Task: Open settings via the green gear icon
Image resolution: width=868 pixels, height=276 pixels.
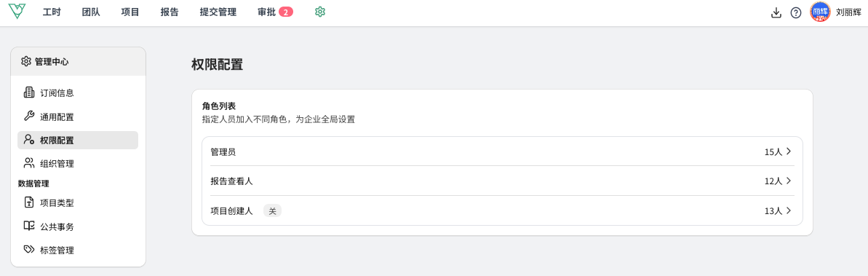Action: coord(320,12)
